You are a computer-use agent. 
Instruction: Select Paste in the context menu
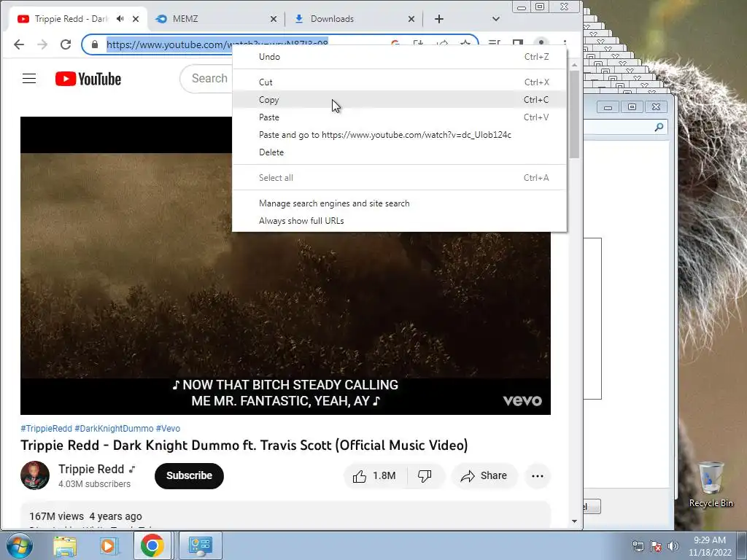point(399,117)
